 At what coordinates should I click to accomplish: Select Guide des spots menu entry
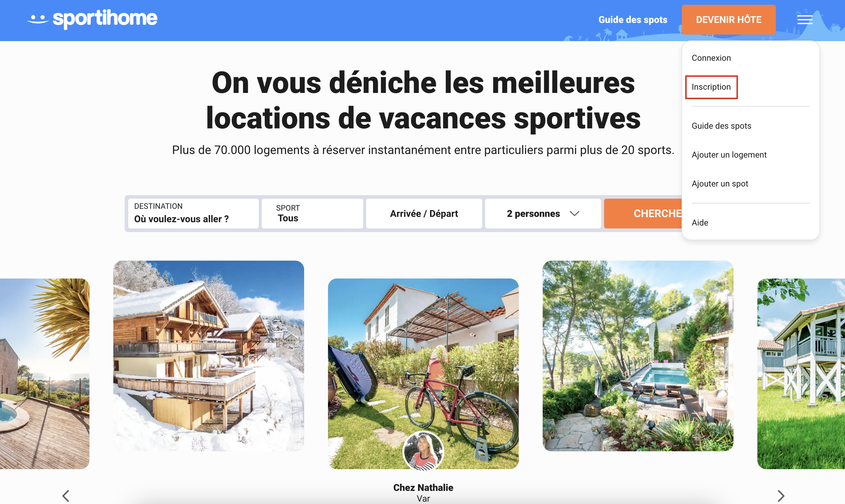[721, 126]
